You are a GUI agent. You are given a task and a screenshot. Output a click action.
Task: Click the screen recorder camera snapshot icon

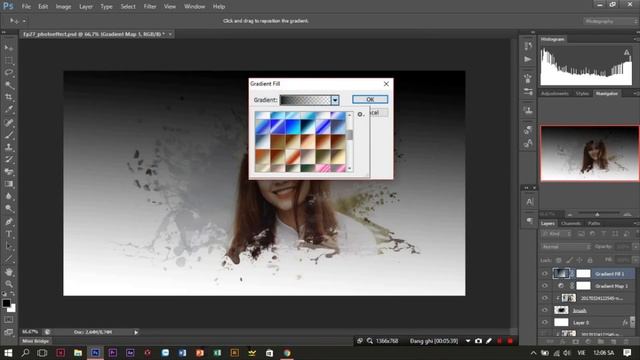478,341
